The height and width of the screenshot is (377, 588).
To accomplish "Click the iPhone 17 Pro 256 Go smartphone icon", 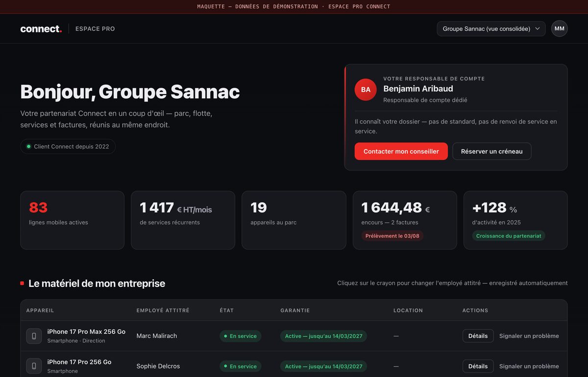I will tap(34, 366).
